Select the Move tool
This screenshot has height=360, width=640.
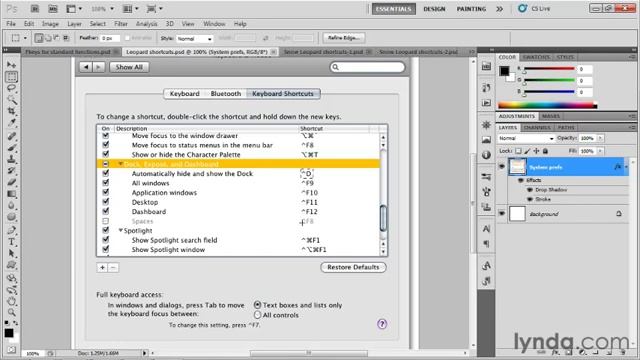click(11, 65)
